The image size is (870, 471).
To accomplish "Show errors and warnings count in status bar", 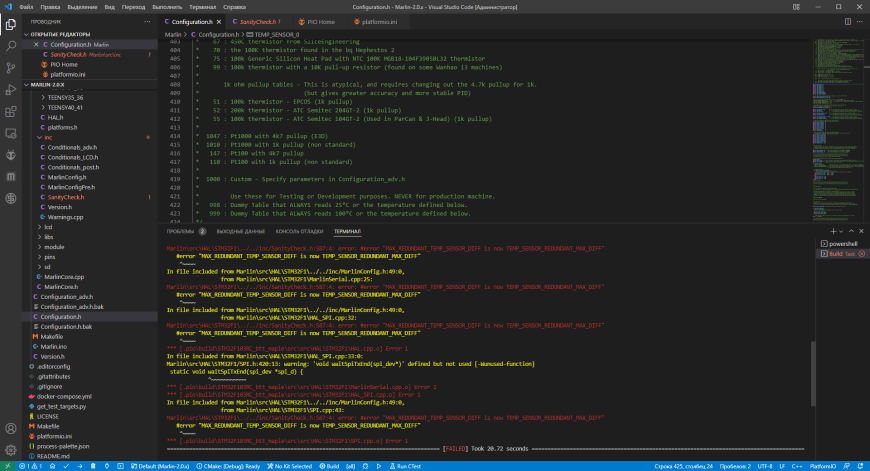I will tap(31, 466).
